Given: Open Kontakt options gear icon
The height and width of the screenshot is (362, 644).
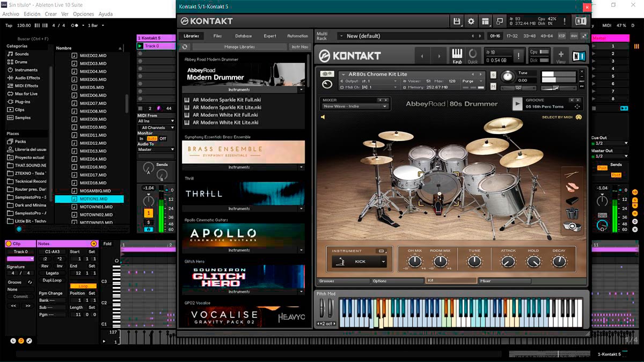Looking at the screenshot, I should [x=471, y=21].
